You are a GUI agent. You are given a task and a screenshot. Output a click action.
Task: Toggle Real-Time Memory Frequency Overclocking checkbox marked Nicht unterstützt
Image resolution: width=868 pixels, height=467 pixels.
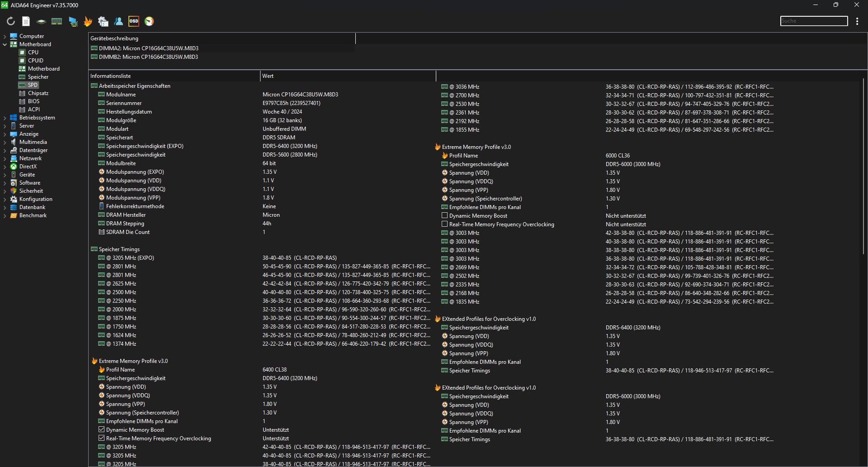[445, 224]
